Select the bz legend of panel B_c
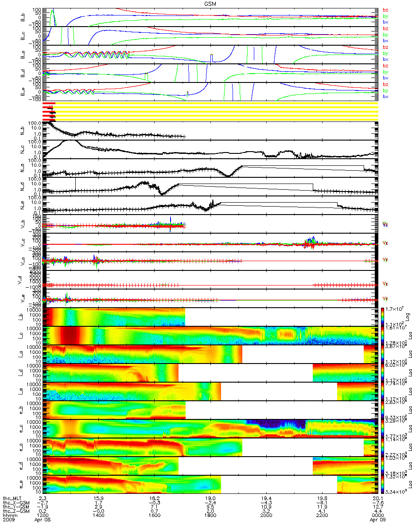Viewport: 412px width, 532px height. coord(385,29)
